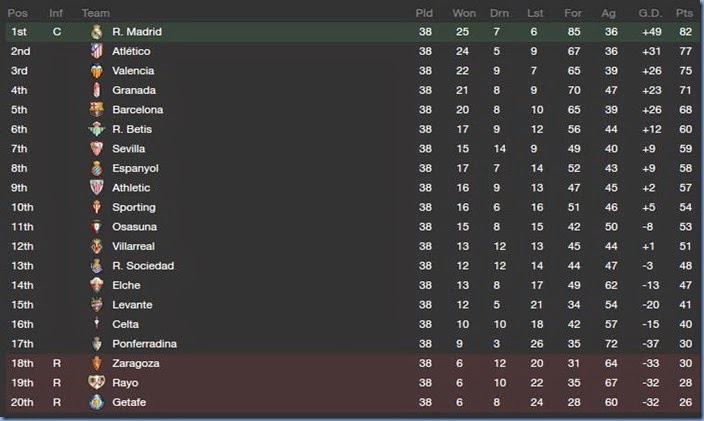Sort table by Pts column header
The height and width of the screenshot is (421, 704).
[x=684, y=13]
